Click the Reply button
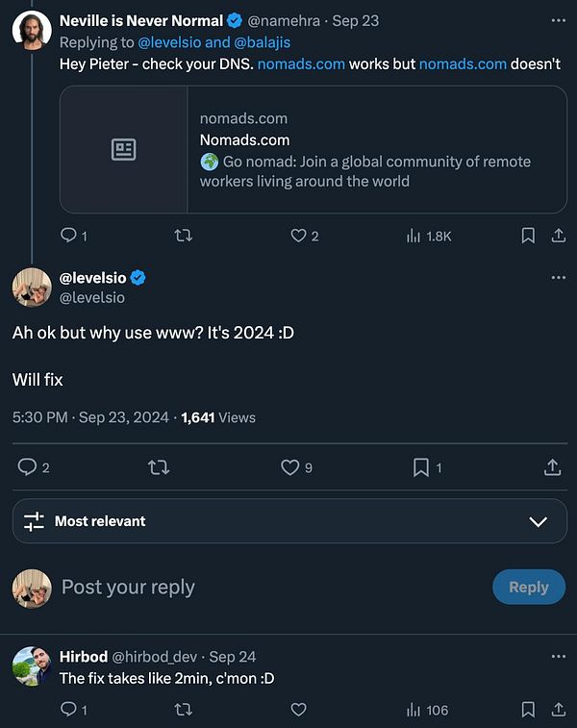577x728 pixels. [528, 587]
